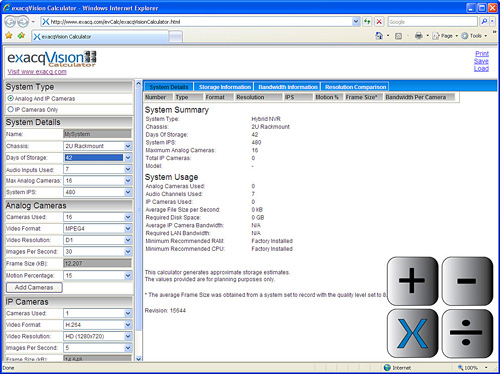The image size is (500, 374).
Task: Click left panel scroll down arrow
Action: [139, 359]
